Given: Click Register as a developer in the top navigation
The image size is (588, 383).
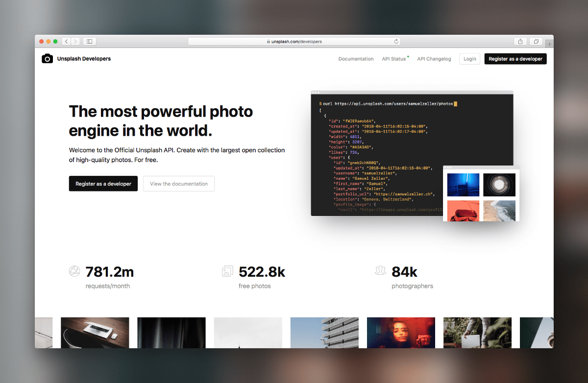Looking at the screenshot, I should coord(515,58).
